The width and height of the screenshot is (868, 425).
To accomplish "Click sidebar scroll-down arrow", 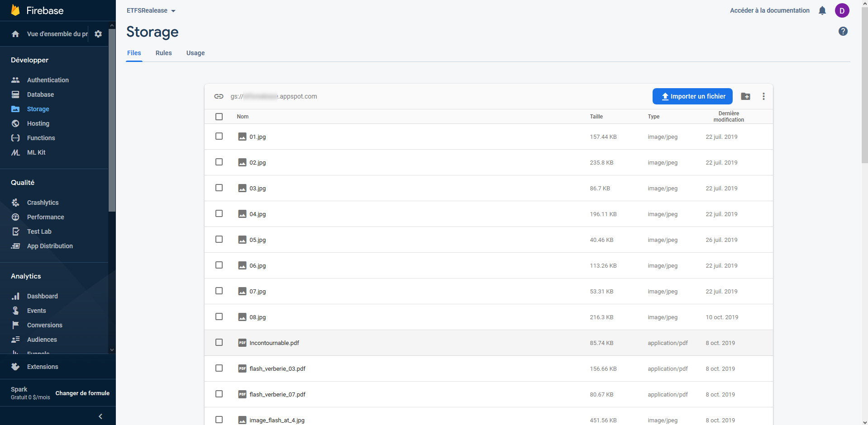I will [x=112, y=350].
